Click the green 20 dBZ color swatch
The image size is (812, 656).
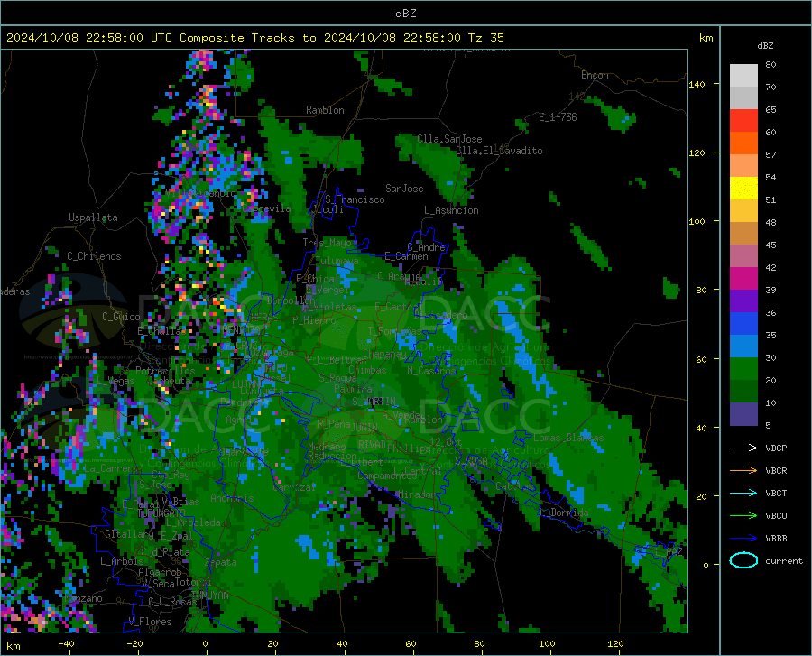coord(743,369)
